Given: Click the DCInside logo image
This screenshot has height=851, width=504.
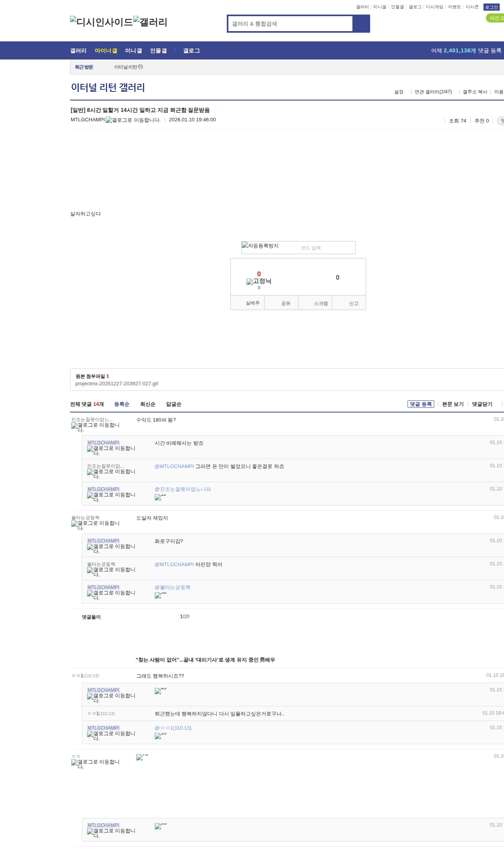Looking at the screenshot, I should click(101, 22).
